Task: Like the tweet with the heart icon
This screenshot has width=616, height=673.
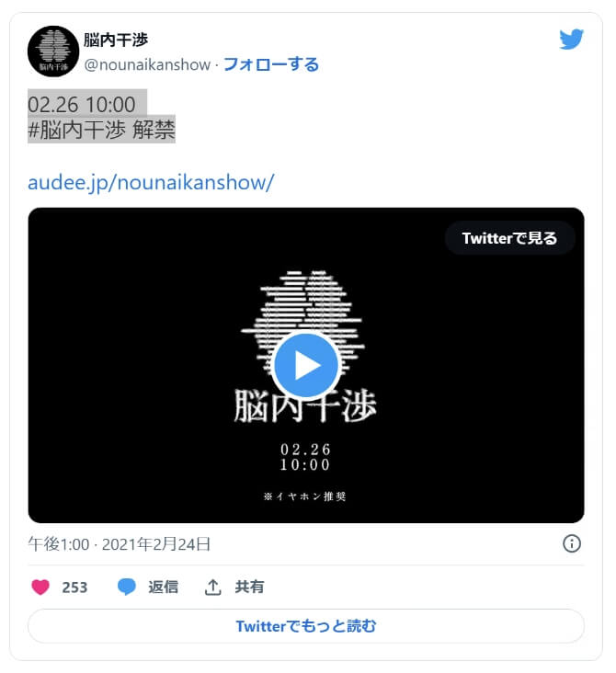Action: click(x=40, y=587)
